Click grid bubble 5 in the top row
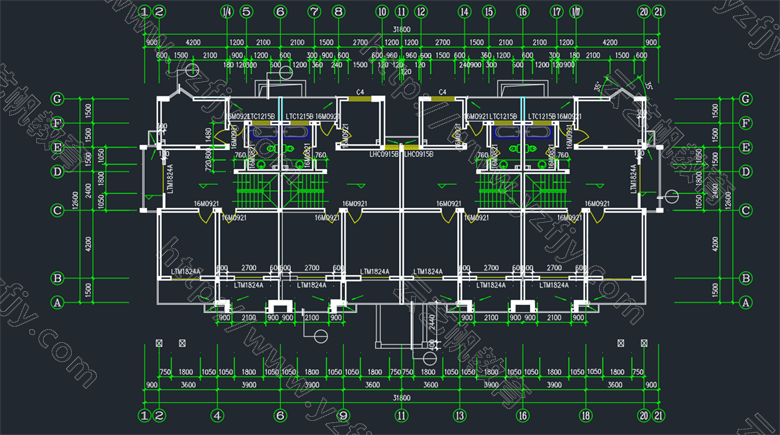 coord(246,12)
